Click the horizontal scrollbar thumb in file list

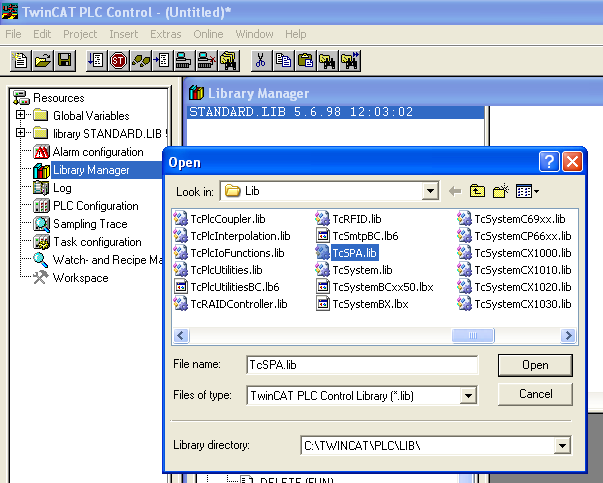[473, 335]
